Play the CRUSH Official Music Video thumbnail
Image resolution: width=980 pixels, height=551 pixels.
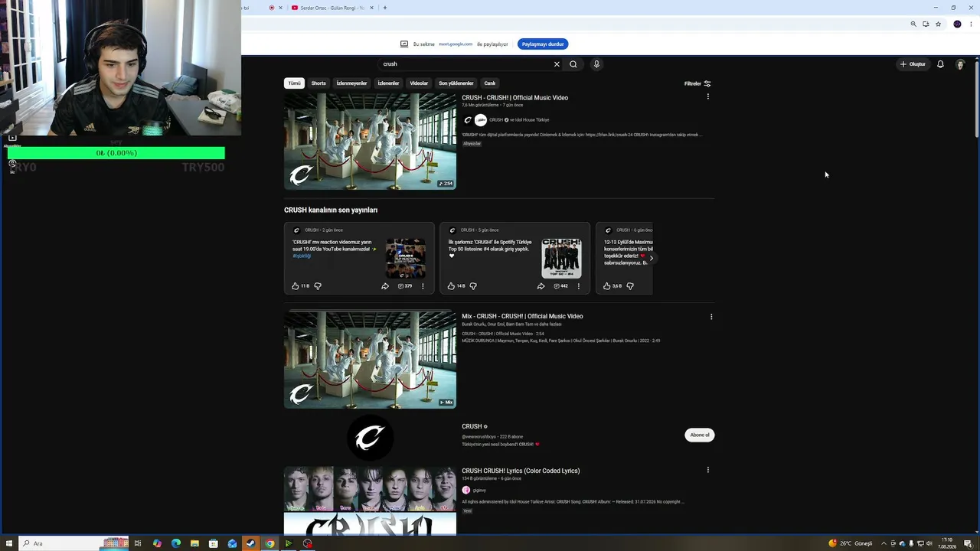click(370, 142)
